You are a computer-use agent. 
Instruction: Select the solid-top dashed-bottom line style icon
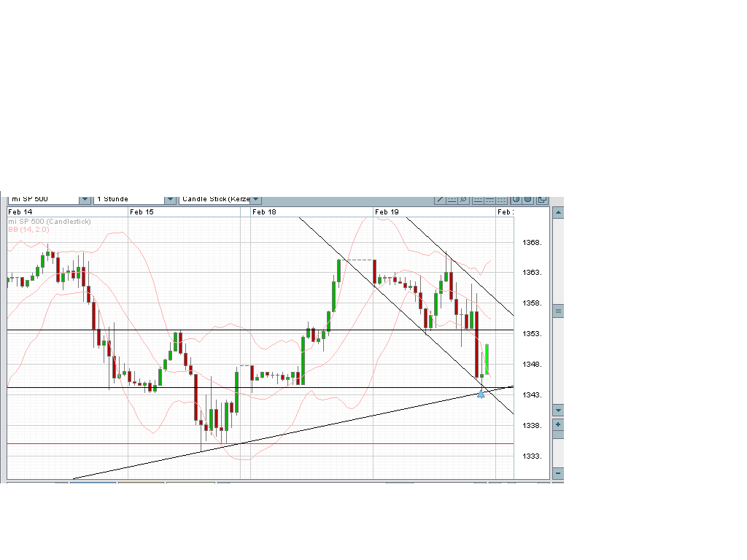[x=489, y=200]
